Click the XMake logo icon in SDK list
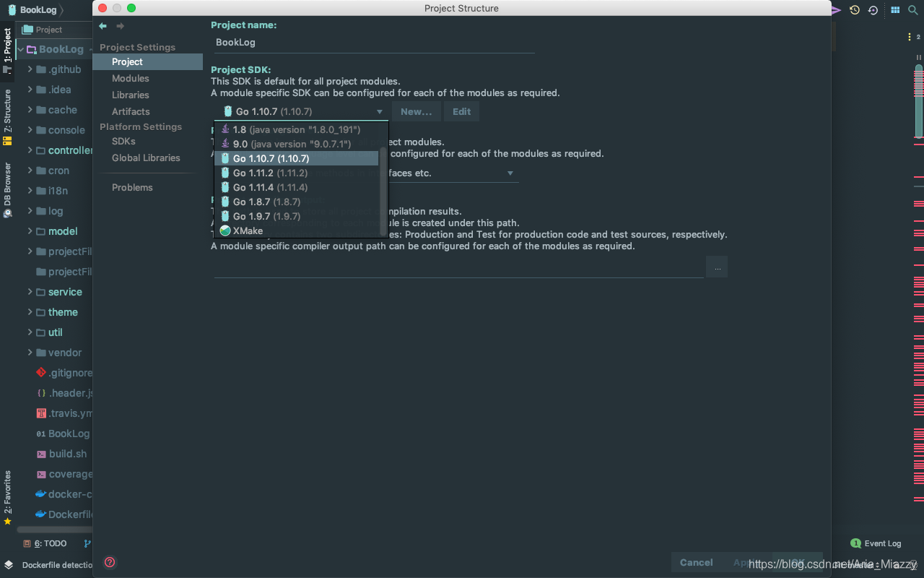 (x=225, y=230)
